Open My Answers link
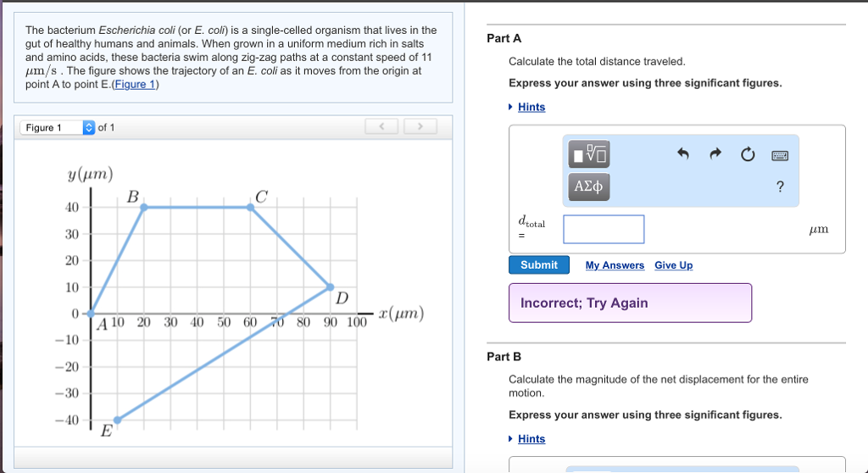 coord(615,265)
